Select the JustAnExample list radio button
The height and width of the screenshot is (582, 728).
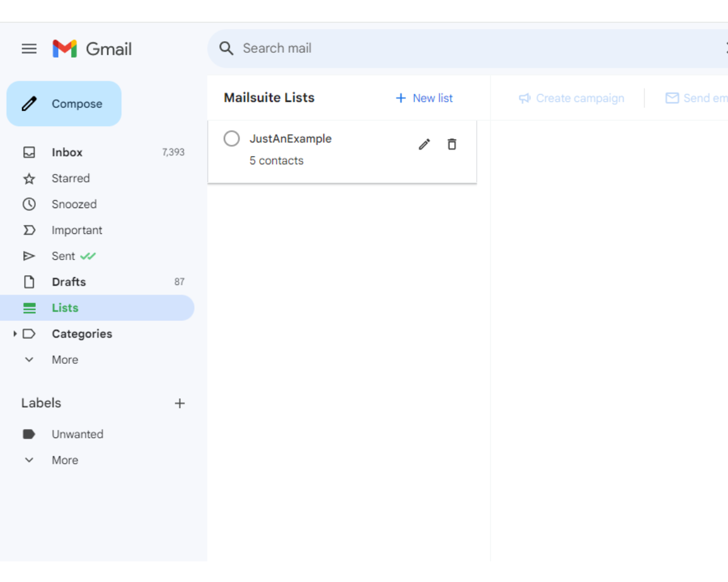click(x=232, y=139)
